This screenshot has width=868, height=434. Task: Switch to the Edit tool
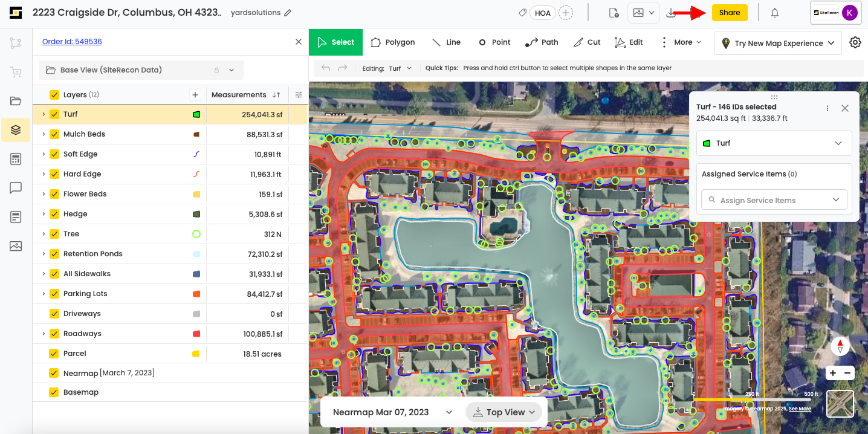[629, 42]
